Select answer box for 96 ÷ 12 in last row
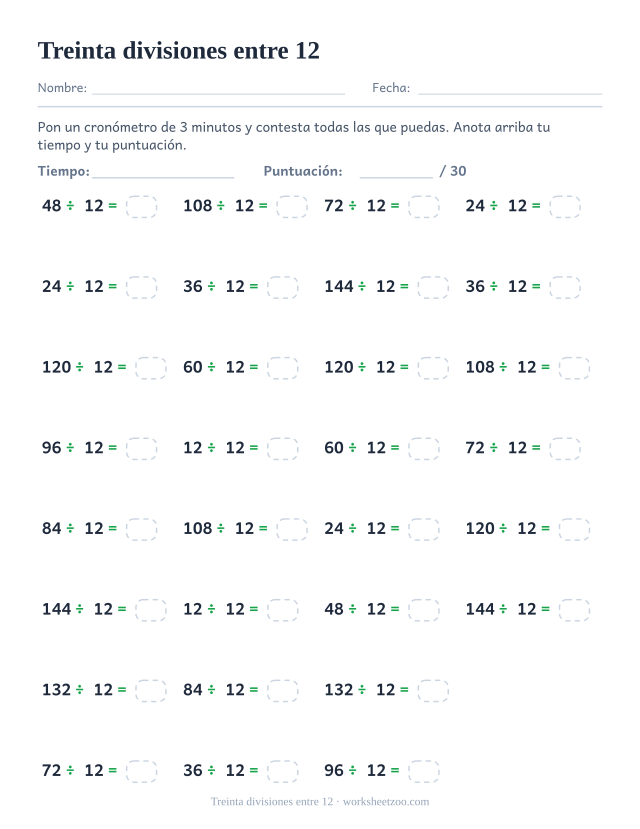The height and width of the screenshot is (829, 640). 424,771
